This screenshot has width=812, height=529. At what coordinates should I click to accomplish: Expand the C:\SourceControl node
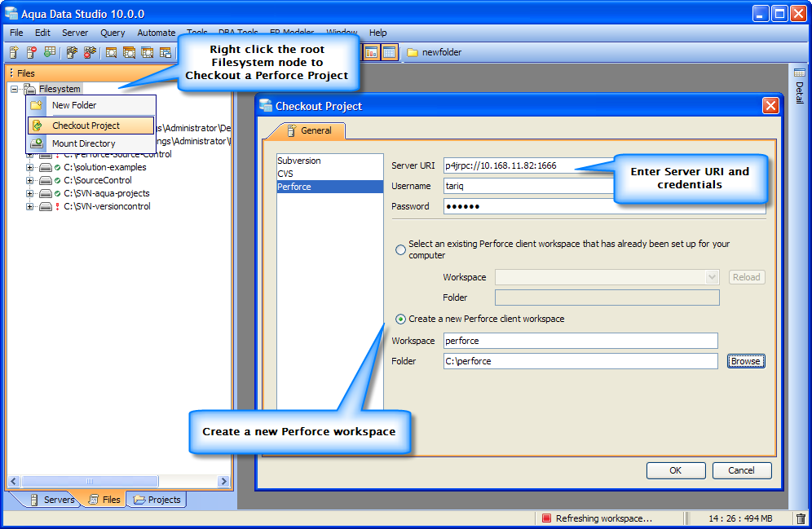30,180
